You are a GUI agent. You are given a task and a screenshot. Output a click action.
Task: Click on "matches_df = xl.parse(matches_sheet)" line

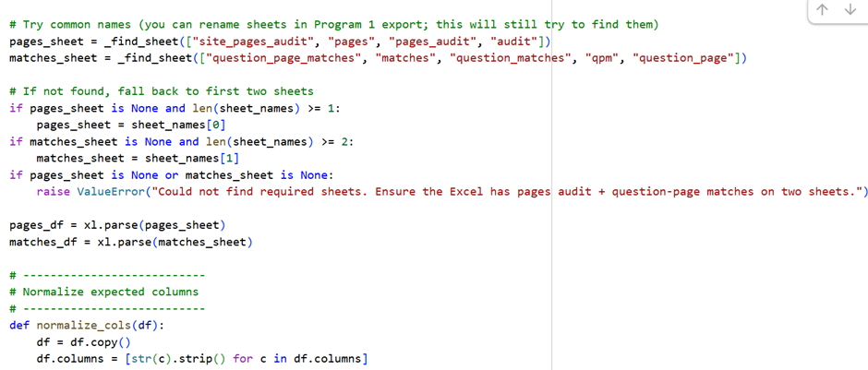point(130,242)
